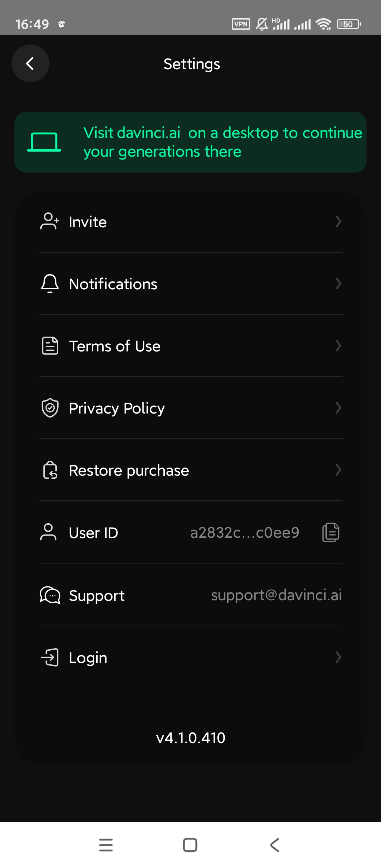
Task: Tap the Visit davinci.ai desktop banner
Action: pos(222,142)
